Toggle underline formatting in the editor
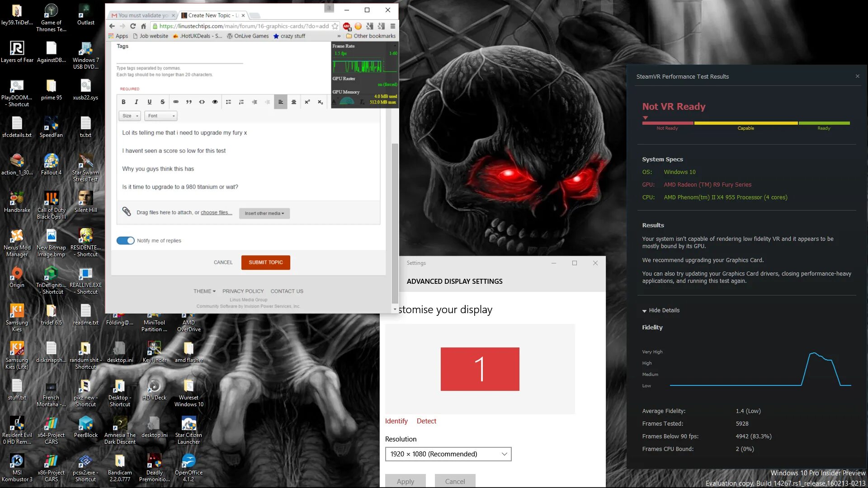The width and height of the screenshot is (868, 488). (150, 102)
